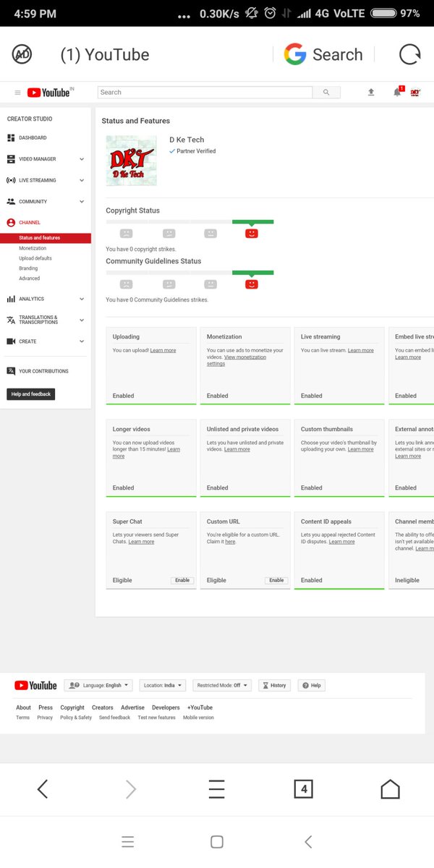The width and height of the screenshot is (434, 868).
Task: Expand the Translations & Transcriptions chevron
Action: [82, 320]
